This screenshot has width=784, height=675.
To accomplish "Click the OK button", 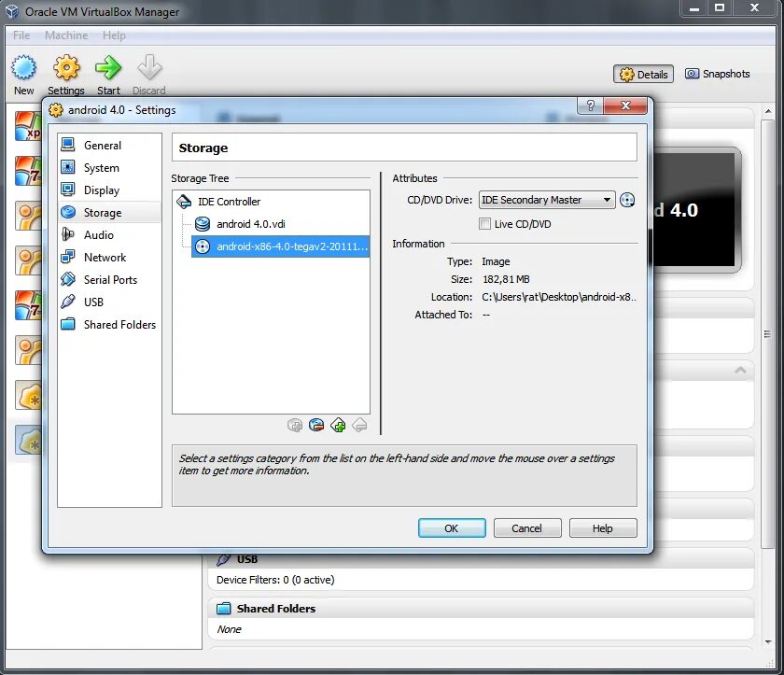I will click(452, 528).
